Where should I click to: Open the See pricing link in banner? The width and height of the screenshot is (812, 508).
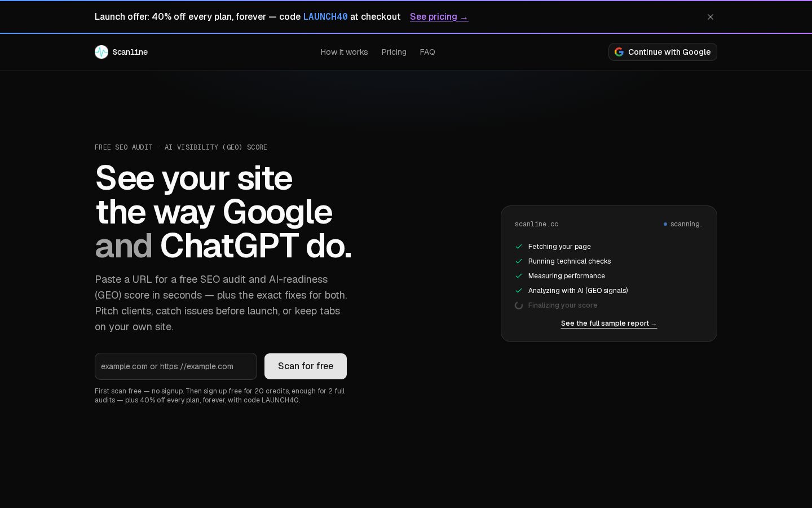coord(439,17)
